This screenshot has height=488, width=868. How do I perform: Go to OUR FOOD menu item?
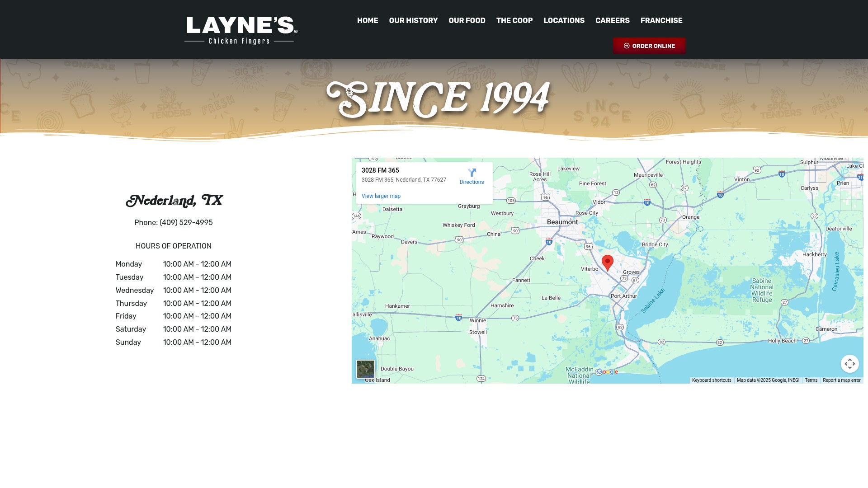467,21
